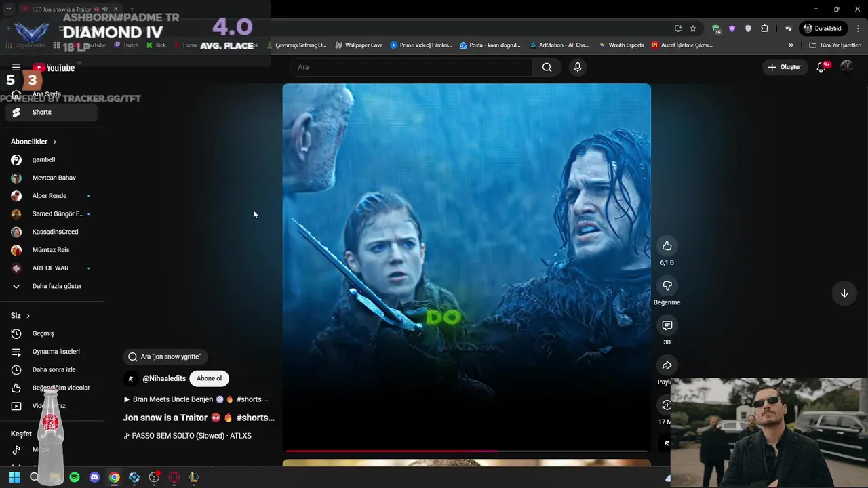Open the ArtStation bookmark
Image resolution: width=868 pixels, height=488 pixels.
(x=559, y=45)
